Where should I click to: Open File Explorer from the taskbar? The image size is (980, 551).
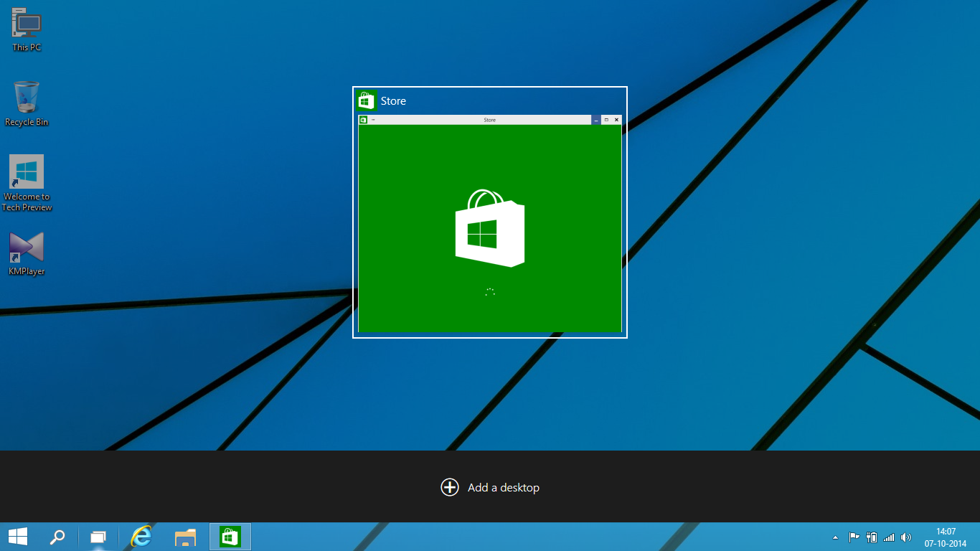tap(185, 537)
